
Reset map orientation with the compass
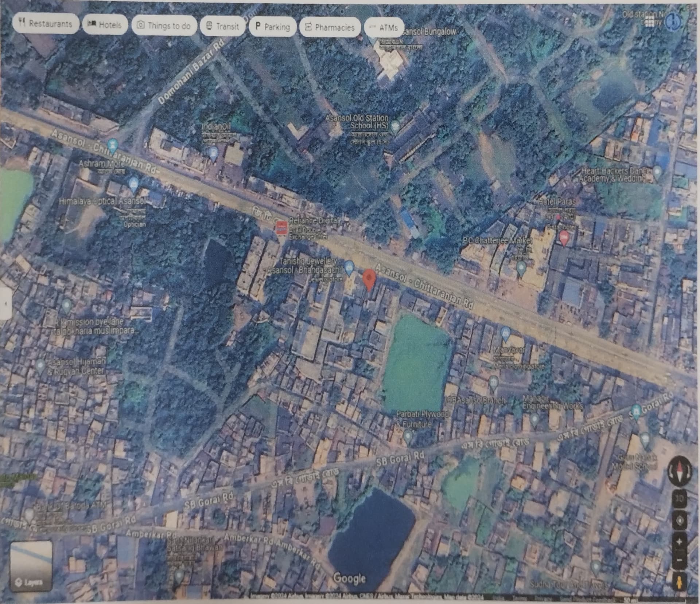tap(679, 471)
